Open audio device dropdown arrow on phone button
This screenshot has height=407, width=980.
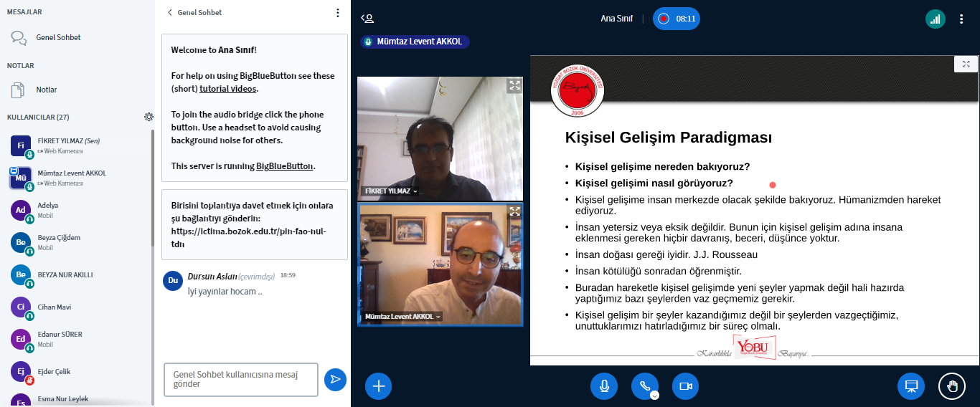point(654,395)
